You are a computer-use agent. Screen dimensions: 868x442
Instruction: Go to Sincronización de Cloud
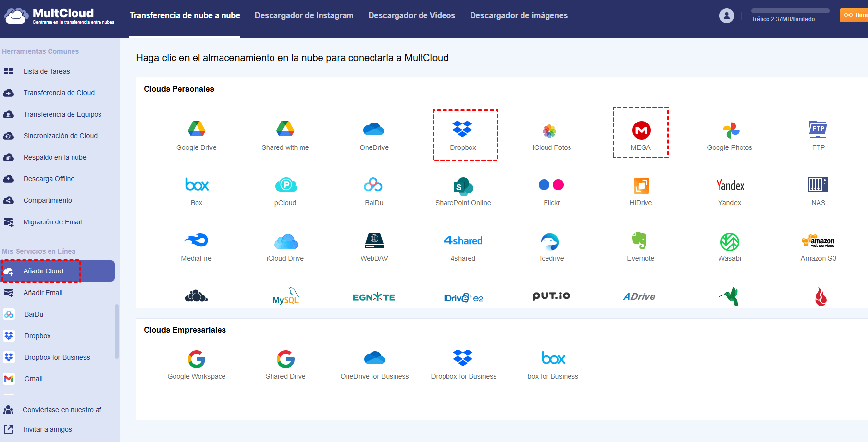pyautogui.click(x=60, y=136)
